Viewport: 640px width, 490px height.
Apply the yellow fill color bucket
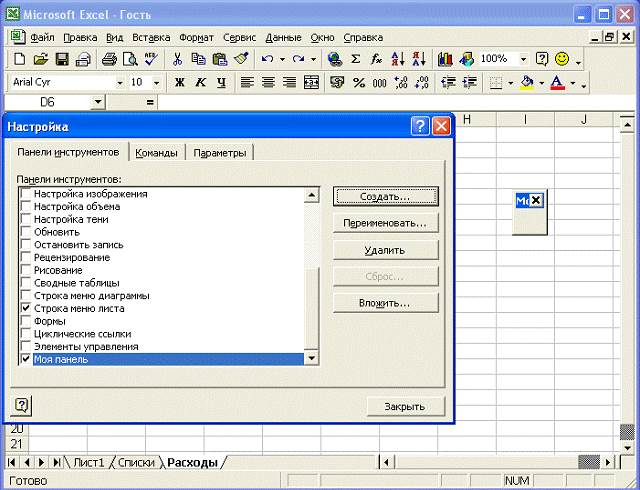pyautogui.click(x=527, y=83)
